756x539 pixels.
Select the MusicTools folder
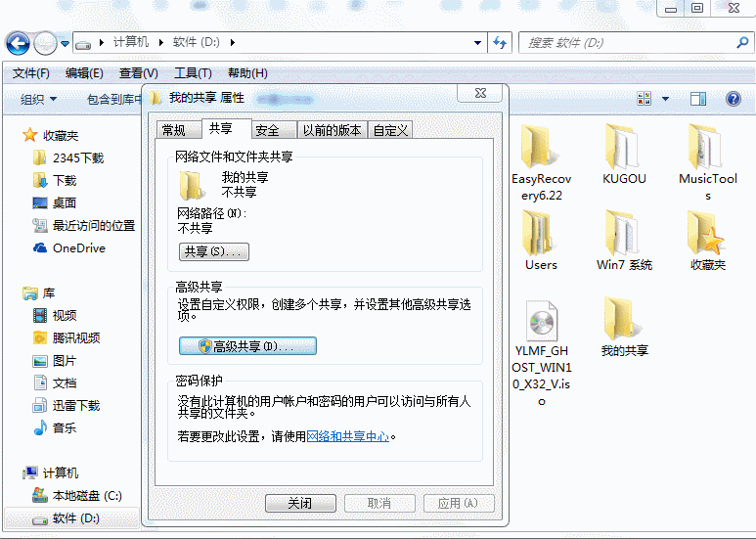point(707,163)
